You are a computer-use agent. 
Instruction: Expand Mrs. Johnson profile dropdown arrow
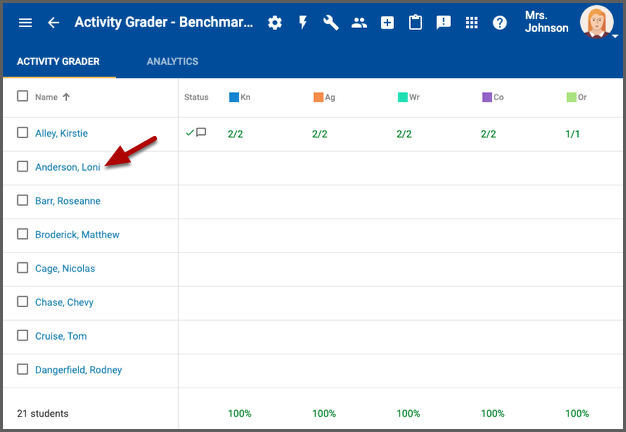click(616, 36)
